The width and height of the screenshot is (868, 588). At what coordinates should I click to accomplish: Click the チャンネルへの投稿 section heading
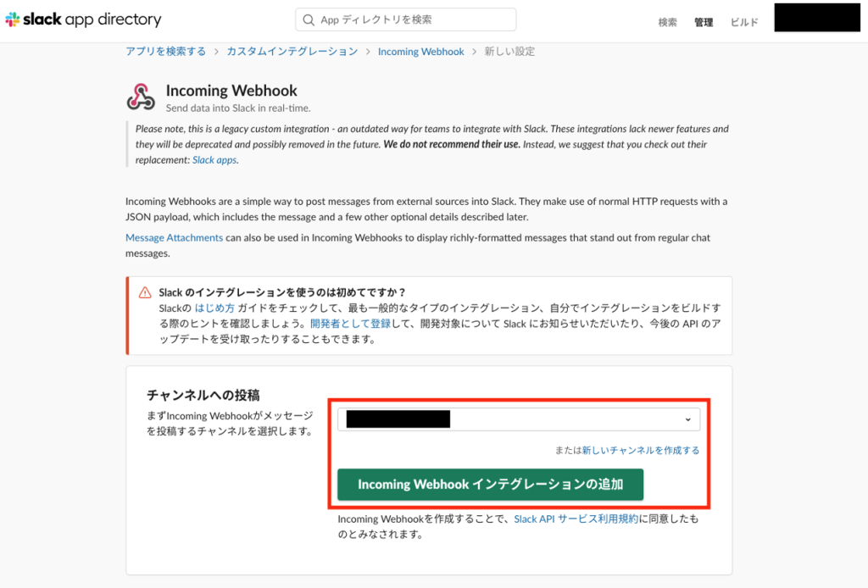tap(203, 395)
